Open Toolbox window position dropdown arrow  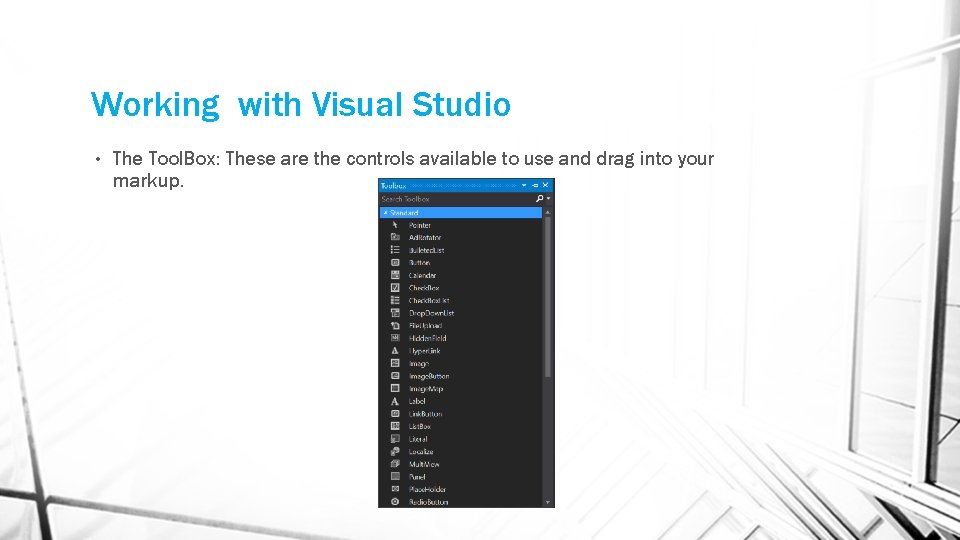click(524, 185)
